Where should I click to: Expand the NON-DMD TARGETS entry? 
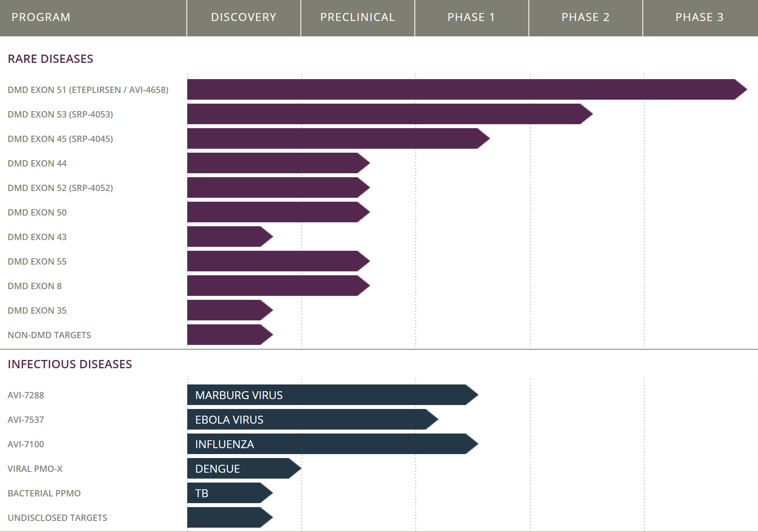click(x=49, y=335)
